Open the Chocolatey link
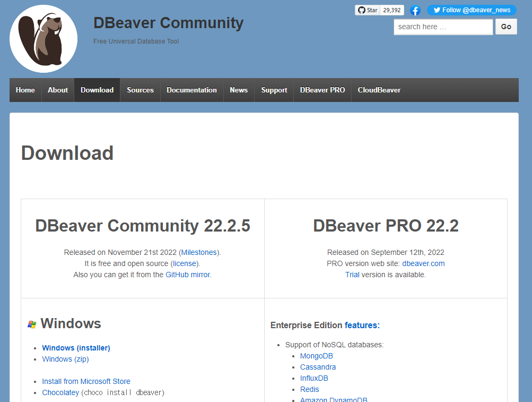This screenshot has width=532, height=402. (60, 392)
